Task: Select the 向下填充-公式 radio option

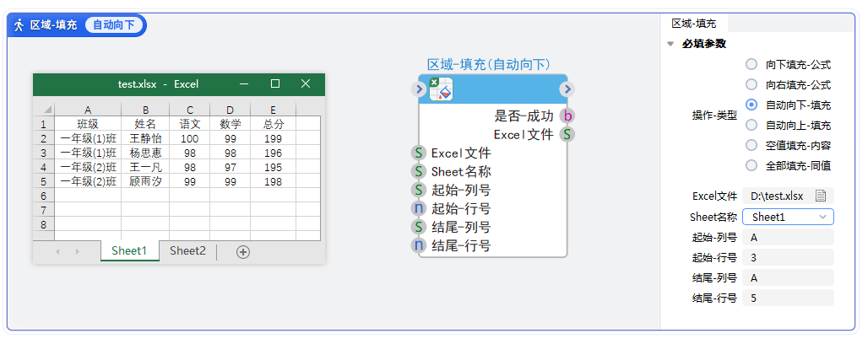Action: click(751, 65)
